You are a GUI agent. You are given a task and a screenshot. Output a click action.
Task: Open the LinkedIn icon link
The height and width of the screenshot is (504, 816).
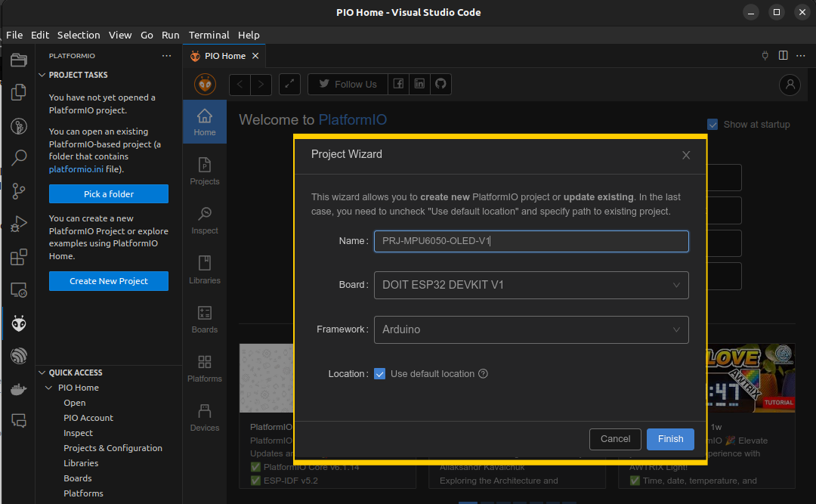pos(419,84)
